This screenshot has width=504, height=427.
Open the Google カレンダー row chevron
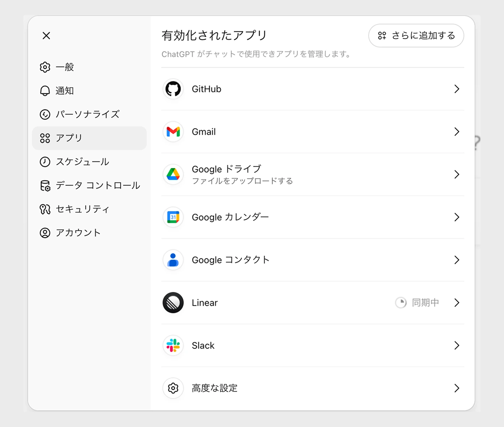click(x=457, y=217)
